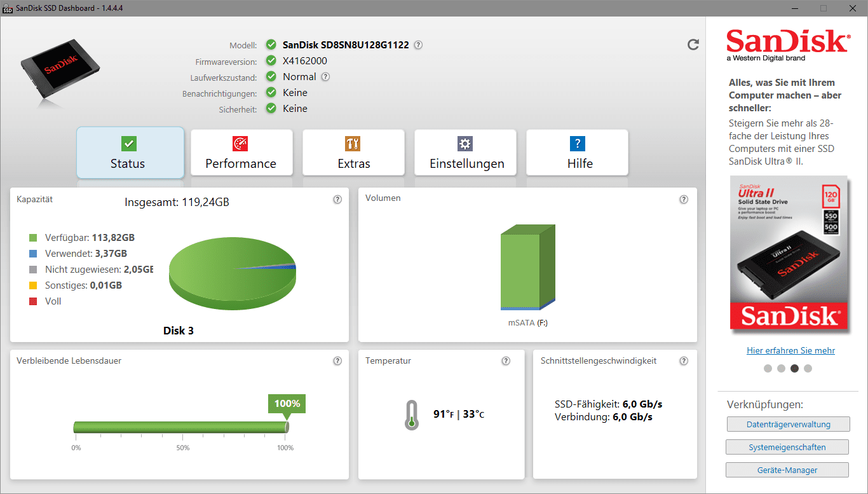Select first ad carousel dot
Viewport: 868px width, 494px height.
(x=768, y=368)
